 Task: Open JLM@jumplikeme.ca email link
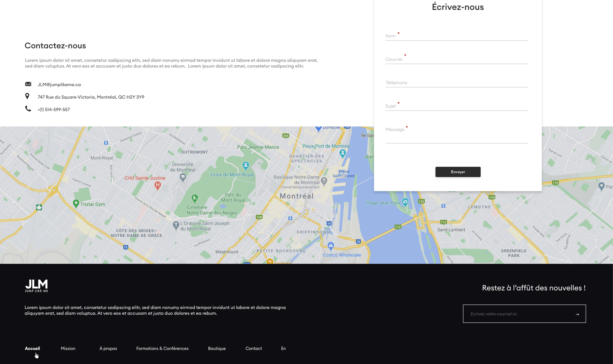[59, 84]
